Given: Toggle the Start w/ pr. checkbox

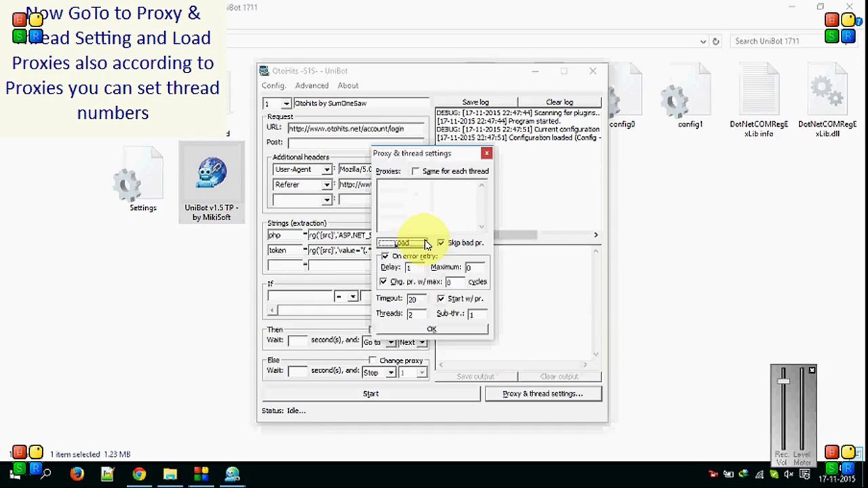Looking at the screenshot, I should (x=441, y=298).
